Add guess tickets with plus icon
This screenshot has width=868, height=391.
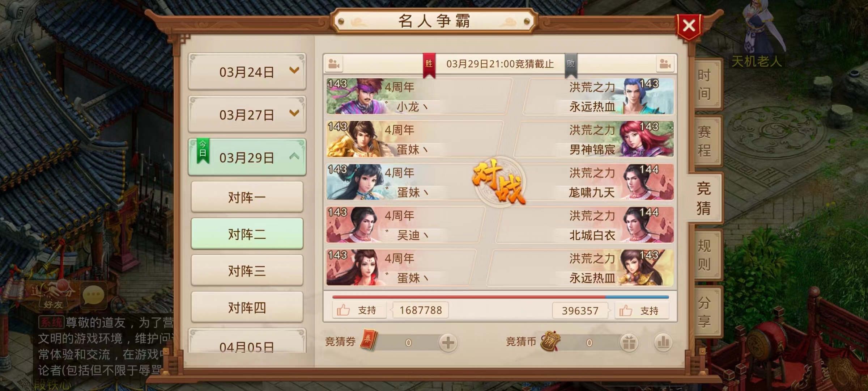point(448,342)
